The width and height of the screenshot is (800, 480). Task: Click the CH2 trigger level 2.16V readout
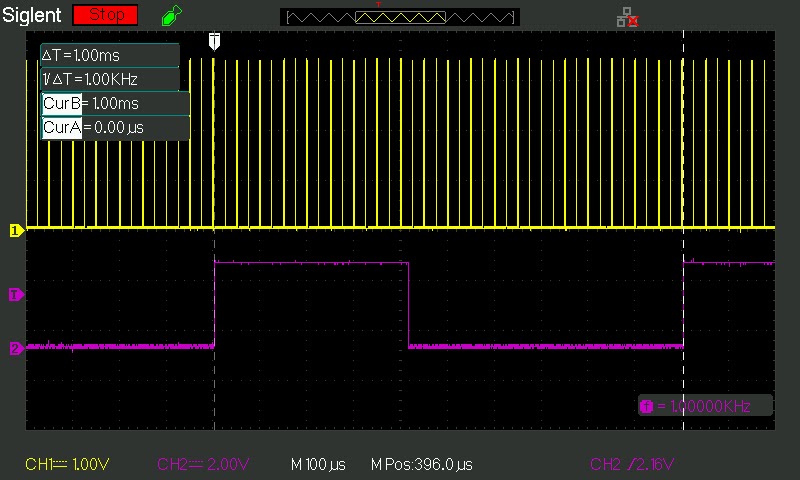click(x=632, y=464)
